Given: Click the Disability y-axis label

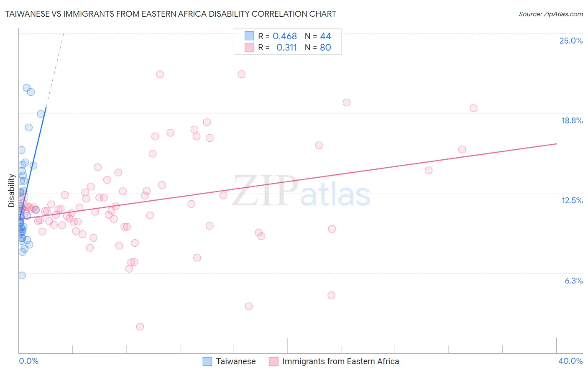Looking at the screenshot, I should pyautogui.click(x=11, y=191).
